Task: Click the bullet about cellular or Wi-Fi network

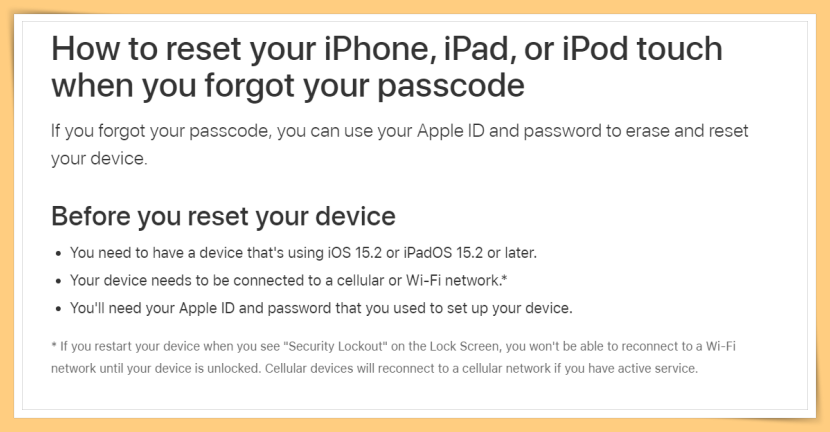Action: tap(289, 280)
